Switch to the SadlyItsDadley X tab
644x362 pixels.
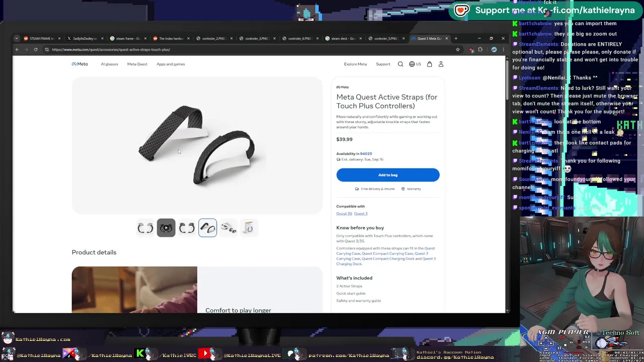[85, 38]
